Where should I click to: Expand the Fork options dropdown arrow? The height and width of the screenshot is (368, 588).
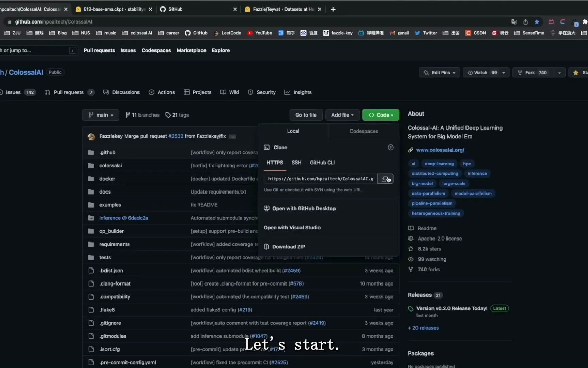tap(559, 73)
